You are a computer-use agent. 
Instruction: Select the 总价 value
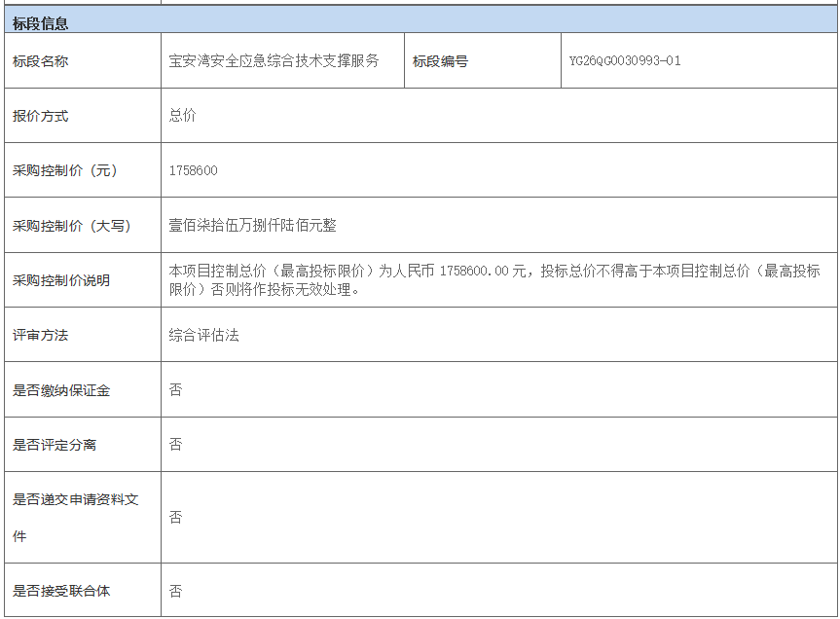183,116
